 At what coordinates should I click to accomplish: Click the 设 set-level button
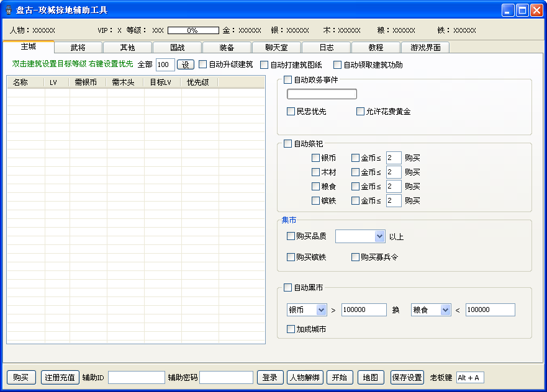[186, 65]
